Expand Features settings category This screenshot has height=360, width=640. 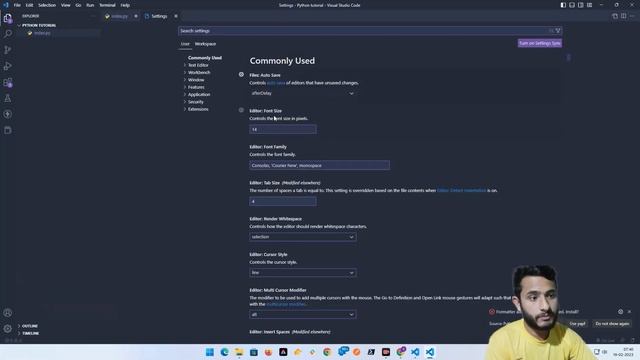point(196,87)
